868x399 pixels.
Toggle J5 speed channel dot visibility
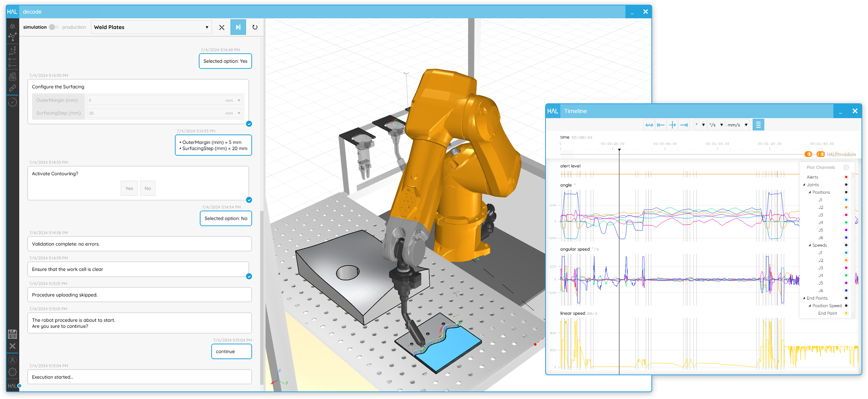pos(846,283)
